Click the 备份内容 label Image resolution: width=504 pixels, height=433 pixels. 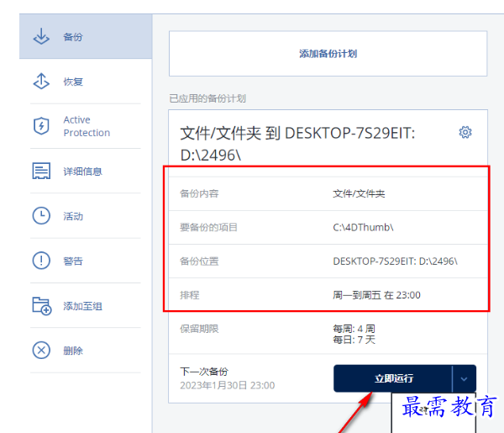pyautogui.click(x=199, y=193)
